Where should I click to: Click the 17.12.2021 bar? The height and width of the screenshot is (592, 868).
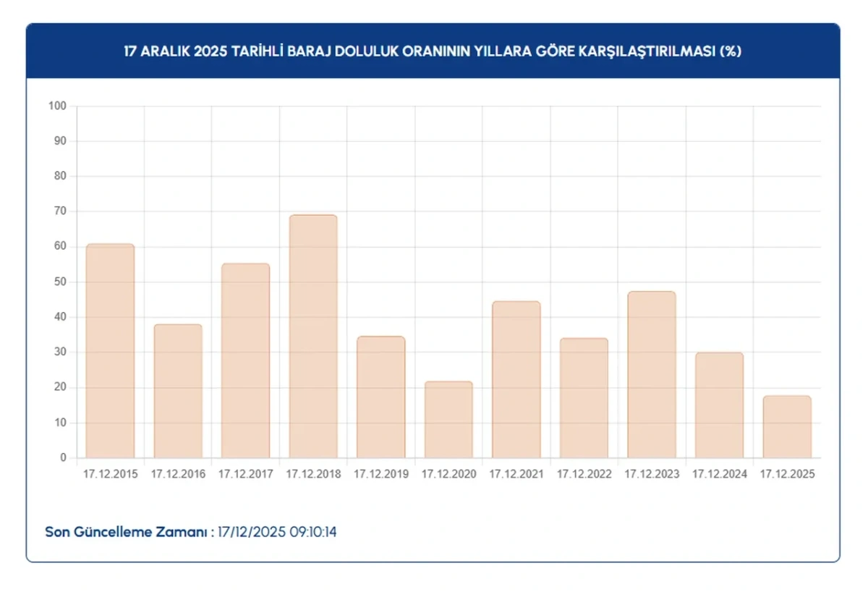[x=516, y=379]
